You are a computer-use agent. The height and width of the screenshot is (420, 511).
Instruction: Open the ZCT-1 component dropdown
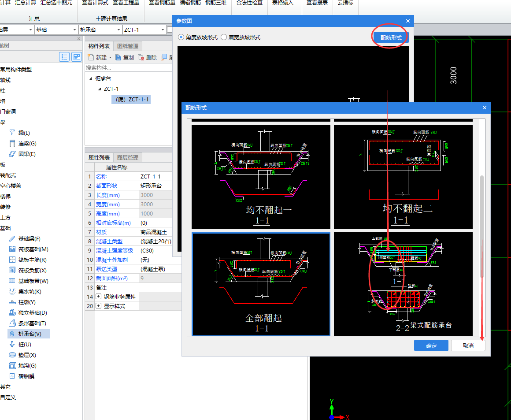click(163, 30)
